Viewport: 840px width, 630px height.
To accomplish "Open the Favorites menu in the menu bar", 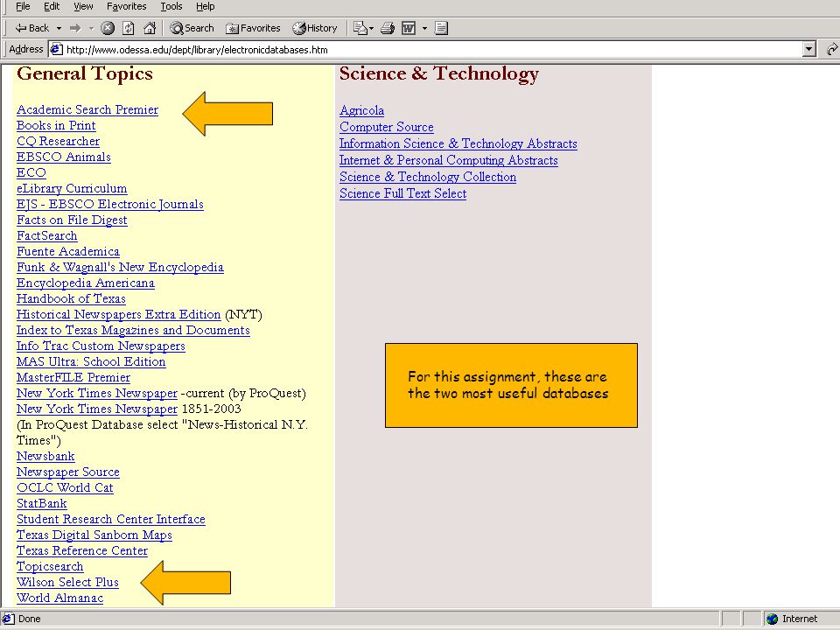I will pyautogui.click(x=126, y=6).
